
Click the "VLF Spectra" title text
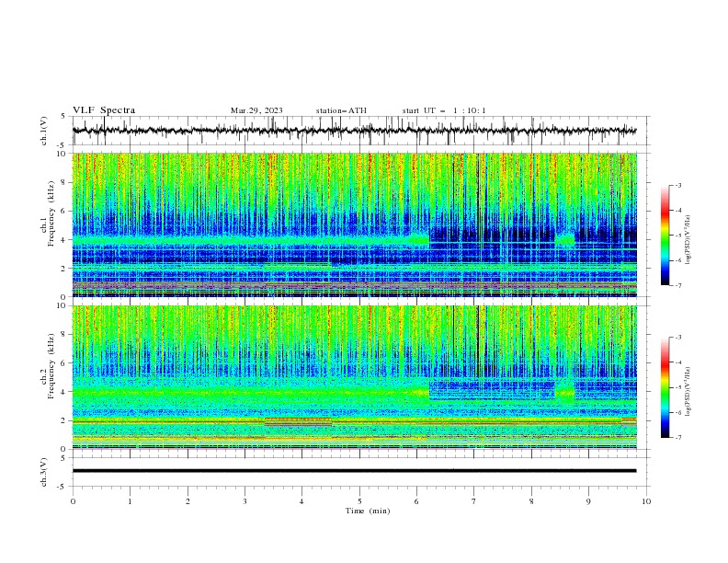[x=104, y=110]
